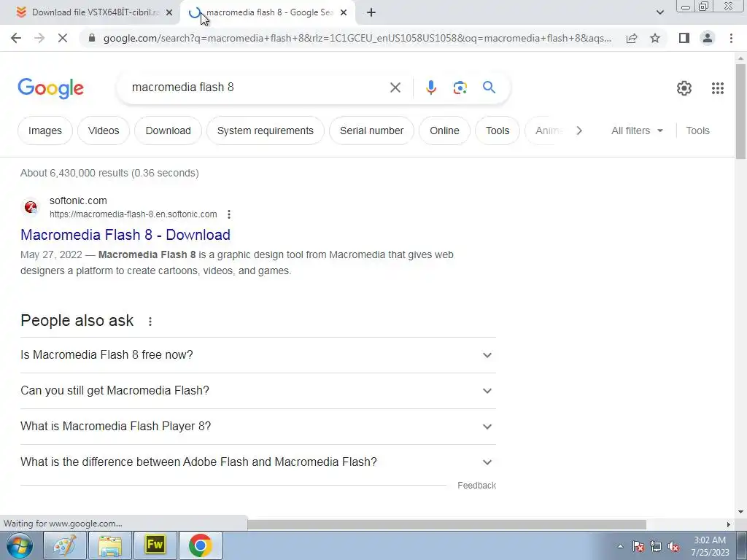The image size is (747, 560).
Task: Expand the Adobe vs Macromedia Flash question
Action: pos(258,462)
